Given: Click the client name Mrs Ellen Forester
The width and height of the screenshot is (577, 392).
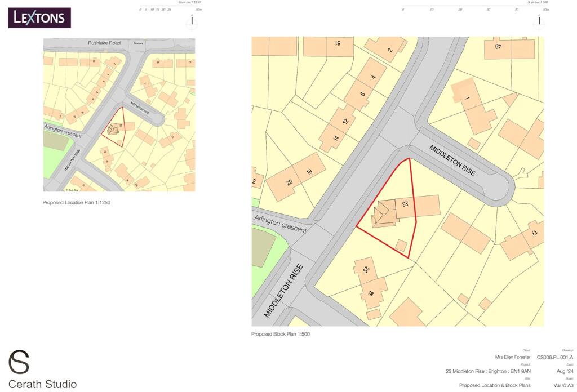Looking at the screenshot, I should [x=514, y=357].
